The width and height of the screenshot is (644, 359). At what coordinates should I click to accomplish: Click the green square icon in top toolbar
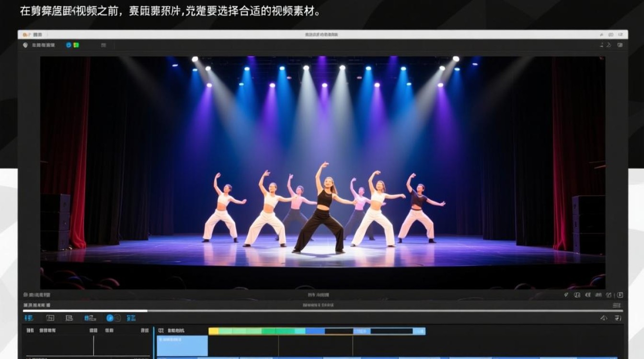click(x=76, y=45)
